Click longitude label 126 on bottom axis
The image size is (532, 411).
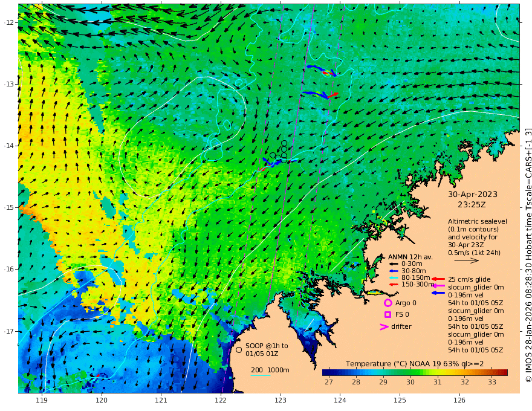459,400
